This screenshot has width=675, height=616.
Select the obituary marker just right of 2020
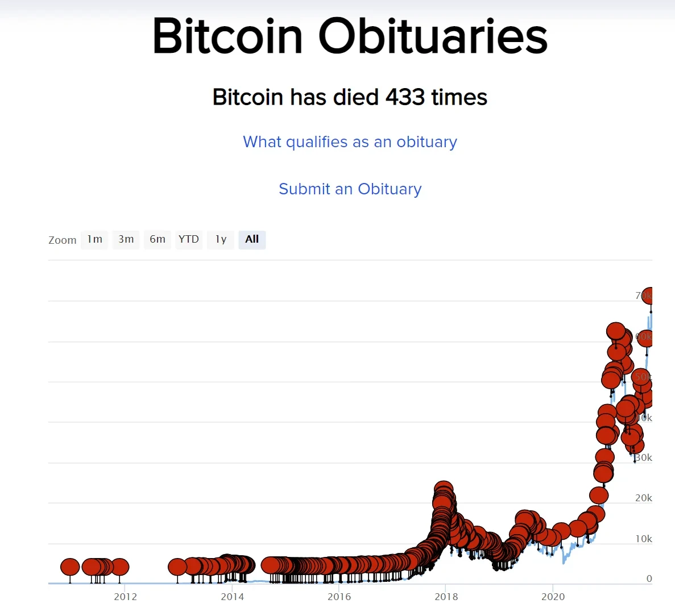(x=562, y=531)
